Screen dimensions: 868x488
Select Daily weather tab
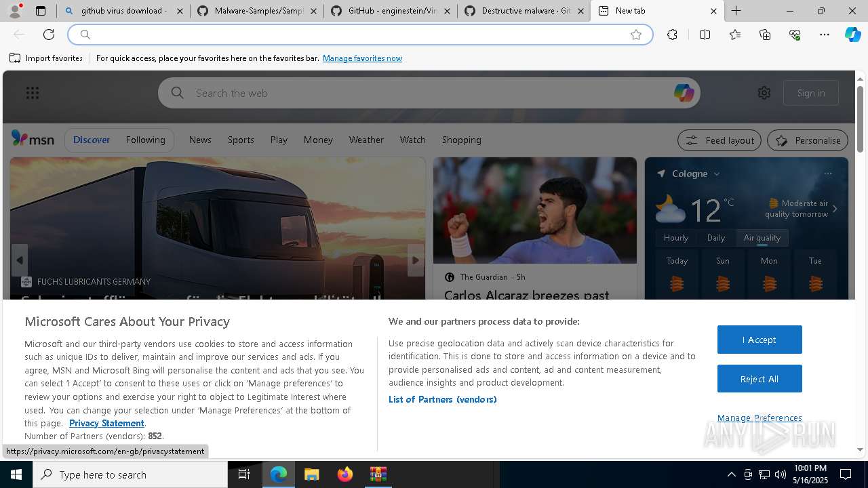716,238
